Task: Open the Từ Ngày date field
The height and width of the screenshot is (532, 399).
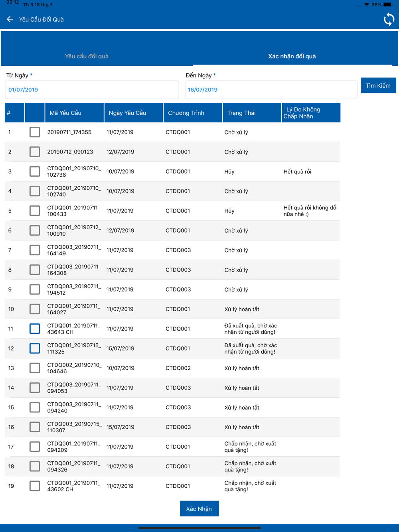Action: point(92,90)
